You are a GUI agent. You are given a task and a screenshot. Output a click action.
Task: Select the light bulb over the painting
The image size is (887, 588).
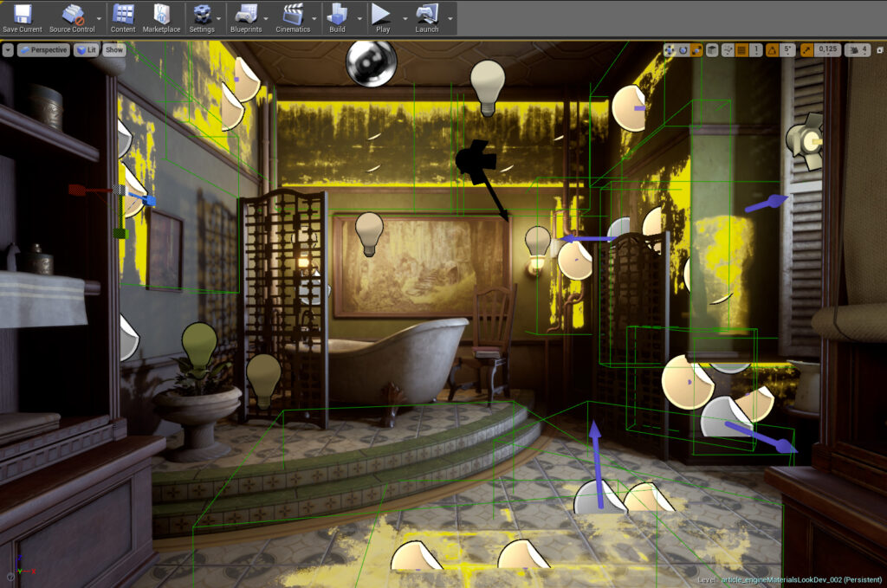(369, 234)
